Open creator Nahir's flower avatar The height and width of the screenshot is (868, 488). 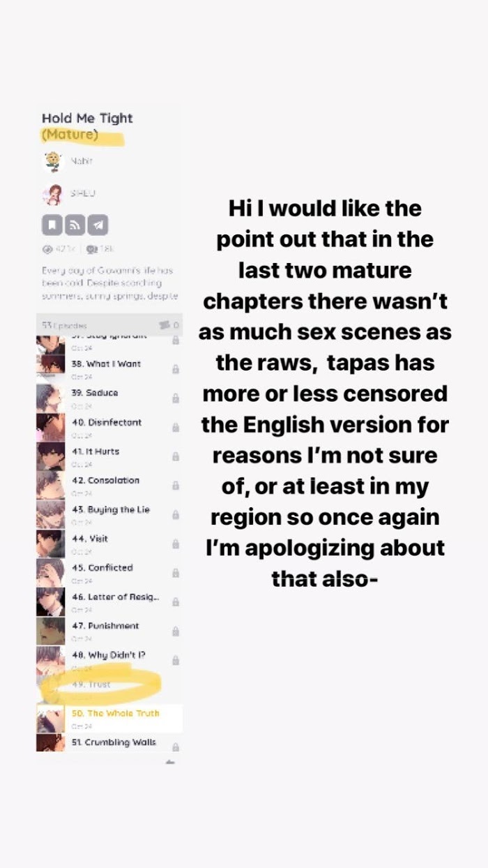coord(52,161)
